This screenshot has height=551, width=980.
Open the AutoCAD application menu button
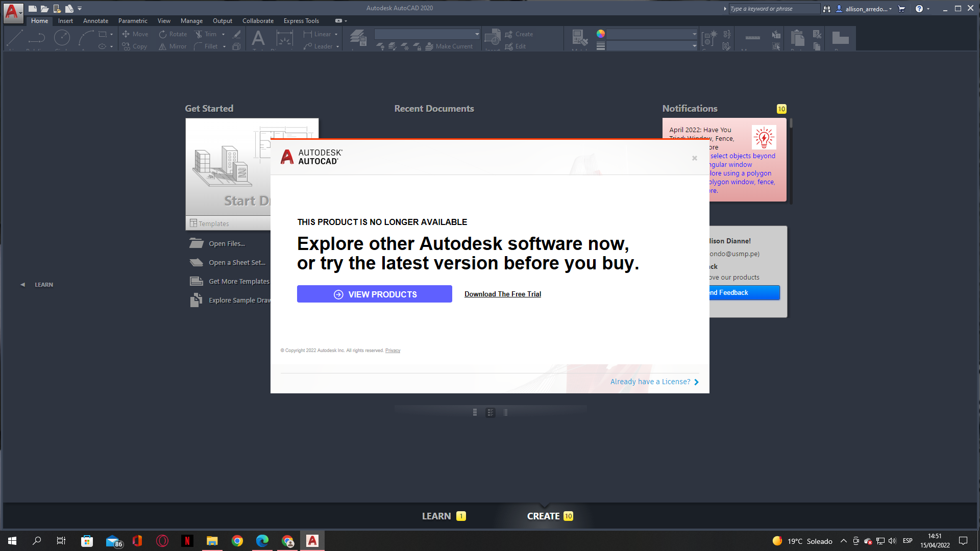(13, 12)
